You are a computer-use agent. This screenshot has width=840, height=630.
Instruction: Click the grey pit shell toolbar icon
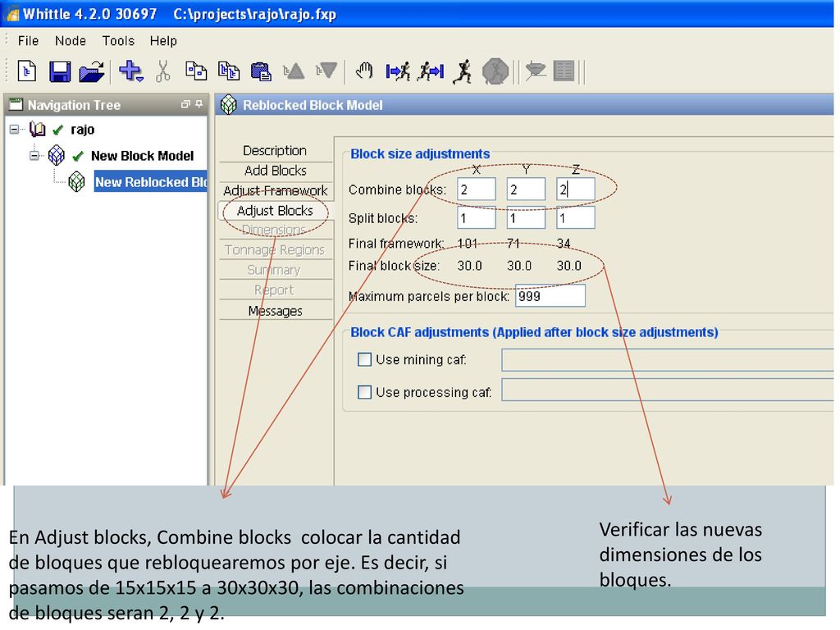pyautogui.click(x=535, y=71)
